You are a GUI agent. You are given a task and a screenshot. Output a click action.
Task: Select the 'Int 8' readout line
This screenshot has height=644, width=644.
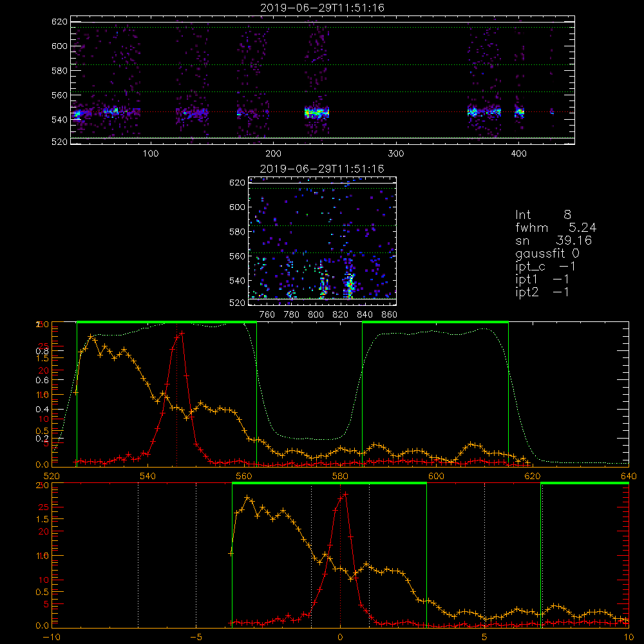543,215
